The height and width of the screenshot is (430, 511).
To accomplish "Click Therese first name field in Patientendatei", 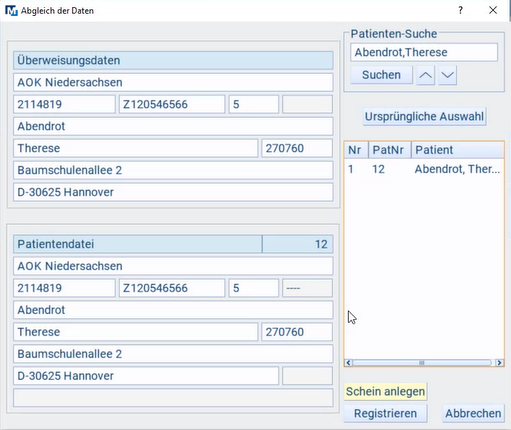I will (x=136, y=332).
